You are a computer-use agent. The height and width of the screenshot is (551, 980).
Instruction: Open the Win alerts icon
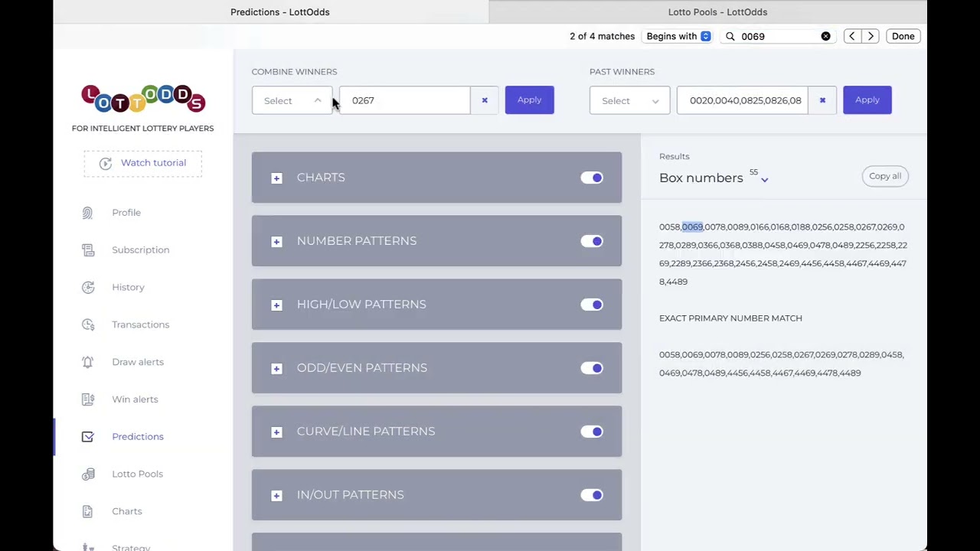pos(87,399)
